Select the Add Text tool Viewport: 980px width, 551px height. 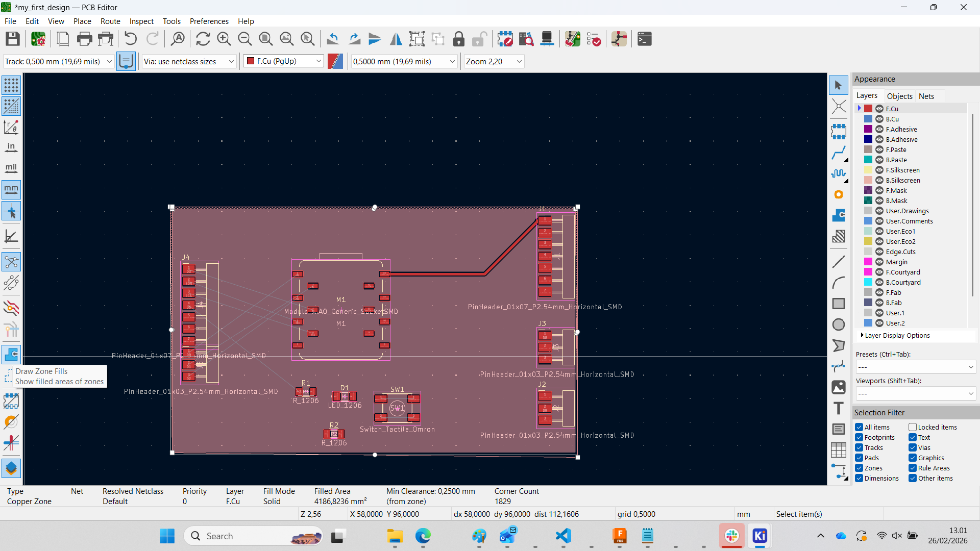tap(839, 408)
